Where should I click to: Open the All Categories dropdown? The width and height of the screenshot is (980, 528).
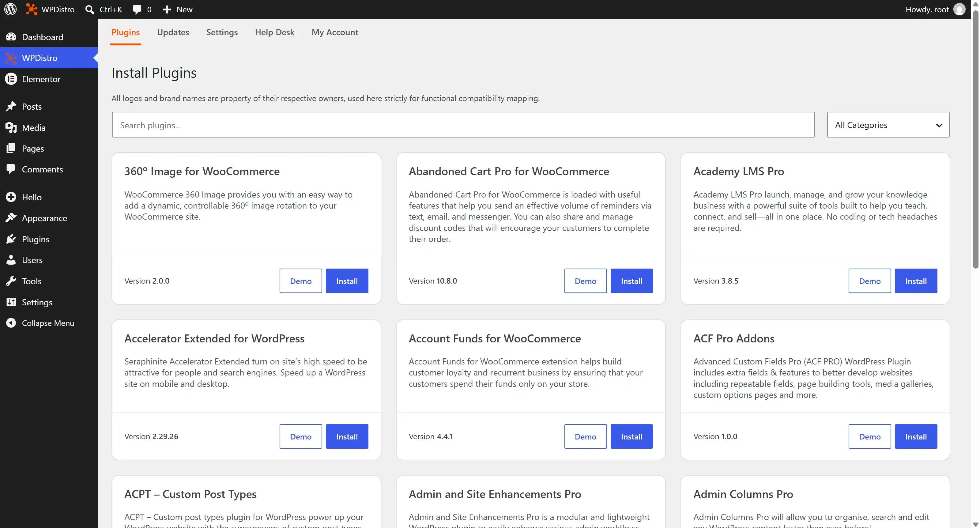pos(888,125)
